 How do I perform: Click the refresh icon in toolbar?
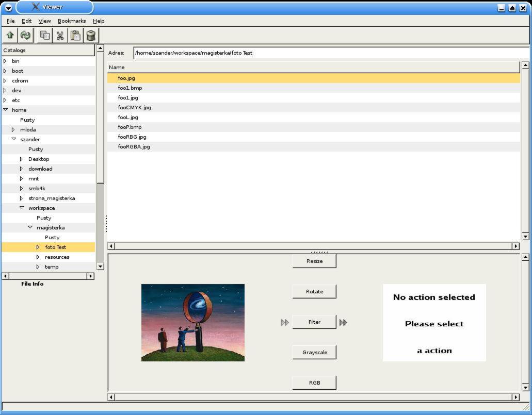coord(25,36)
